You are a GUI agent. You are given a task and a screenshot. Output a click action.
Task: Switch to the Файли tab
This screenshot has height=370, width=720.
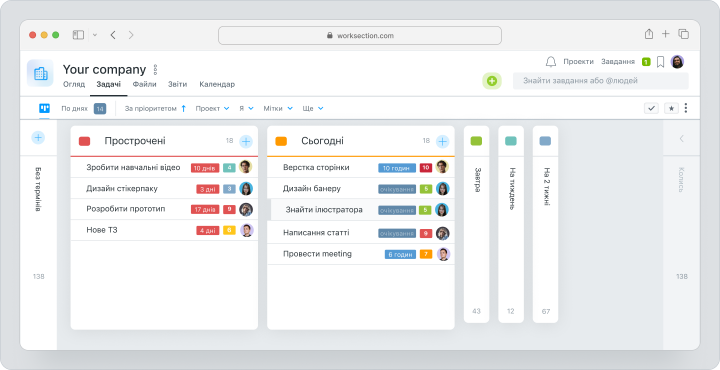(145, 84)
